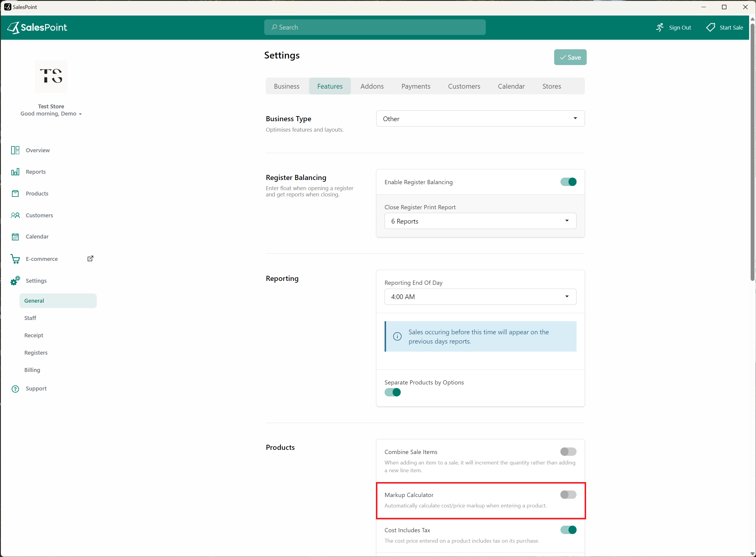
Task: Click the Products box icon
Action: tap(15, 193)
